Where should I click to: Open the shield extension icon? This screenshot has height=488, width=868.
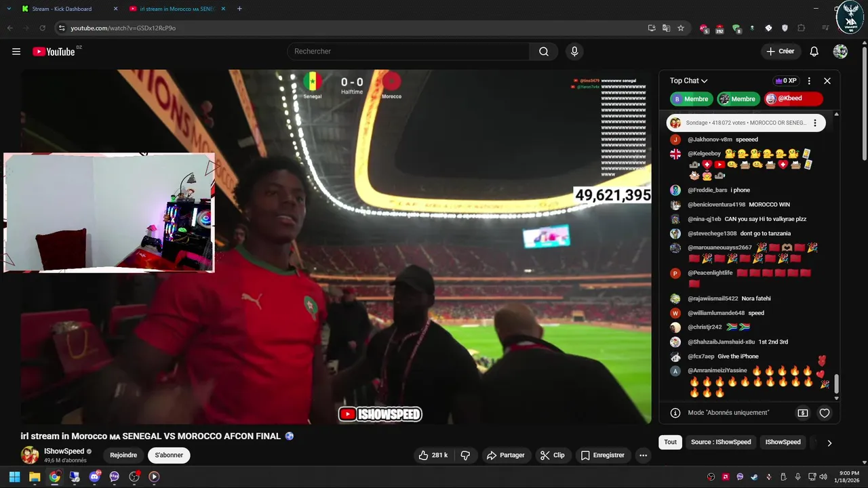[785, 28]
